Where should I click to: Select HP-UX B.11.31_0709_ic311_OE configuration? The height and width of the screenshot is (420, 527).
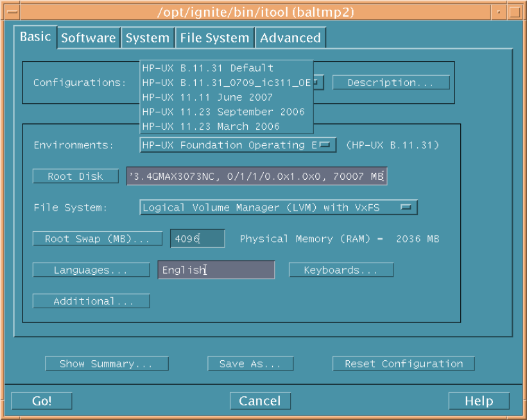(227, 83)
